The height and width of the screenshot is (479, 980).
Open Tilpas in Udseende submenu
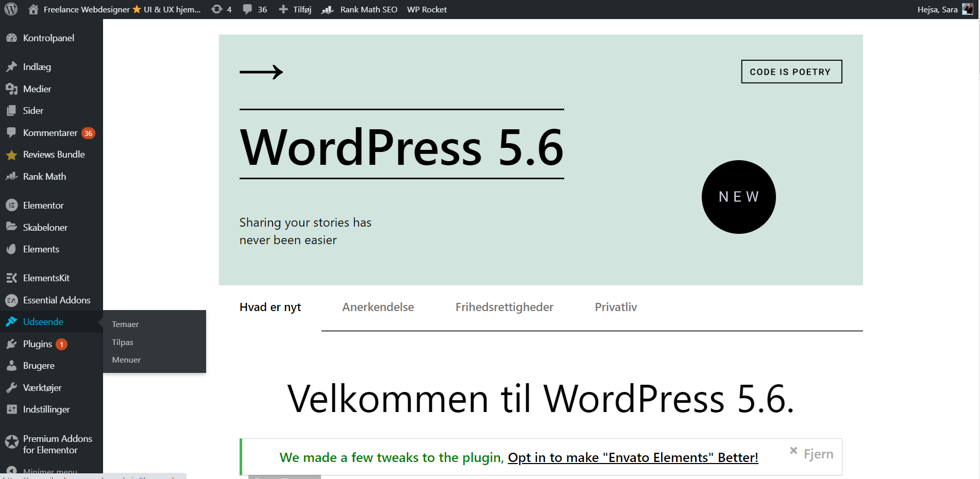[x=123, y=343]
